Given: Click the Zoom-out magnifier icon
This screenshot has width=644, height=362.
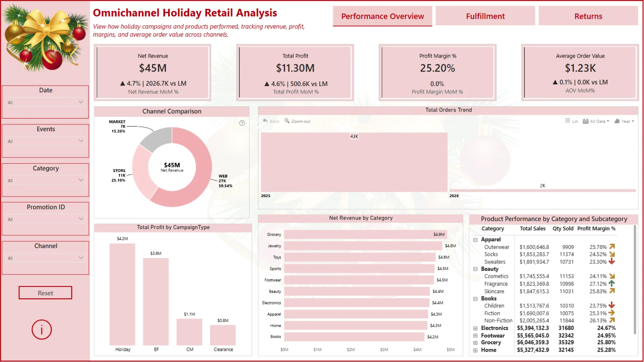Looking at the screenshot, I should [x=287, y=121].
